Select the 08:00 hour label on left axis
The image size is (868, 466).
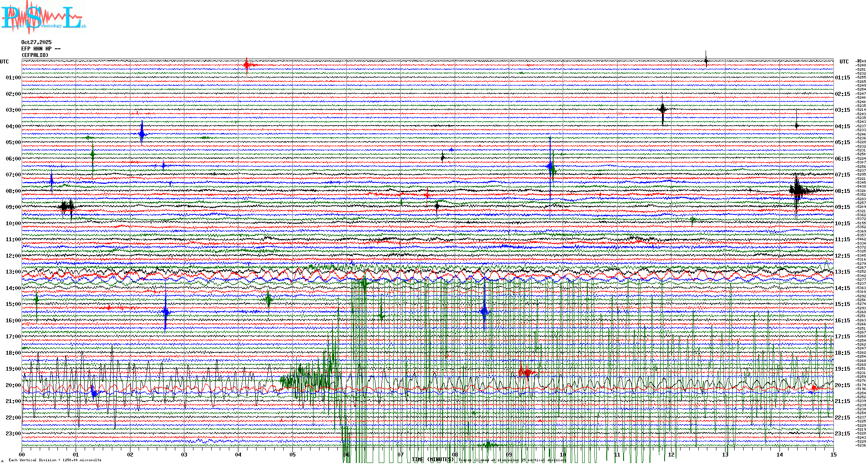[13, 191]
